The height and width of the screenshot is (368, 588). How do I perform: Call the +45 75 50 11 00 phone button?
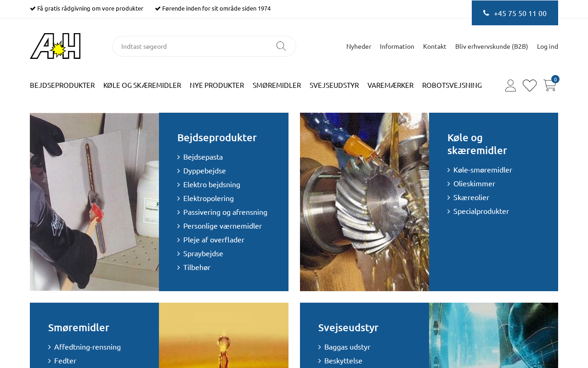(x=515, y=13)
